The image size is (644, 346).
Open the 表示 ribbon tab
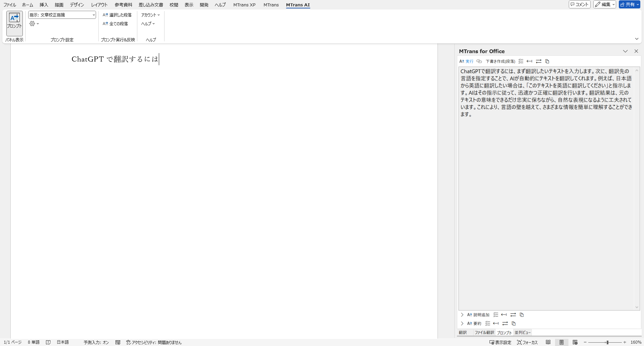tap(189, 5)
